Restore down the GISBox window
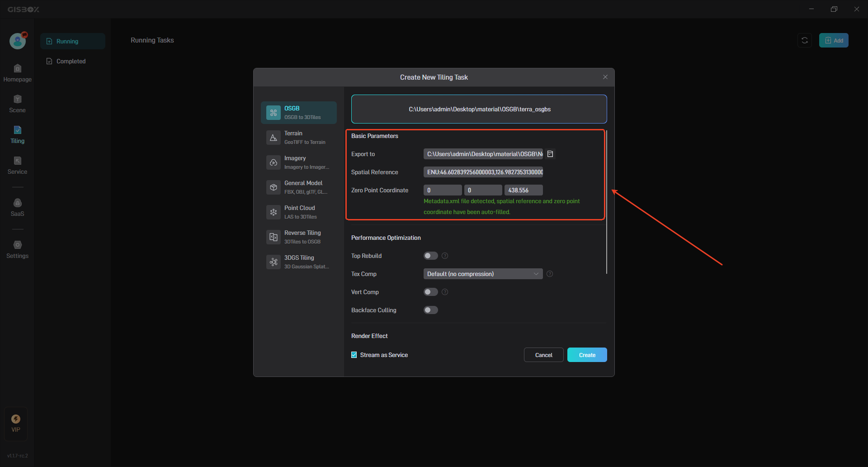868x467 pixels. (834, 9)
